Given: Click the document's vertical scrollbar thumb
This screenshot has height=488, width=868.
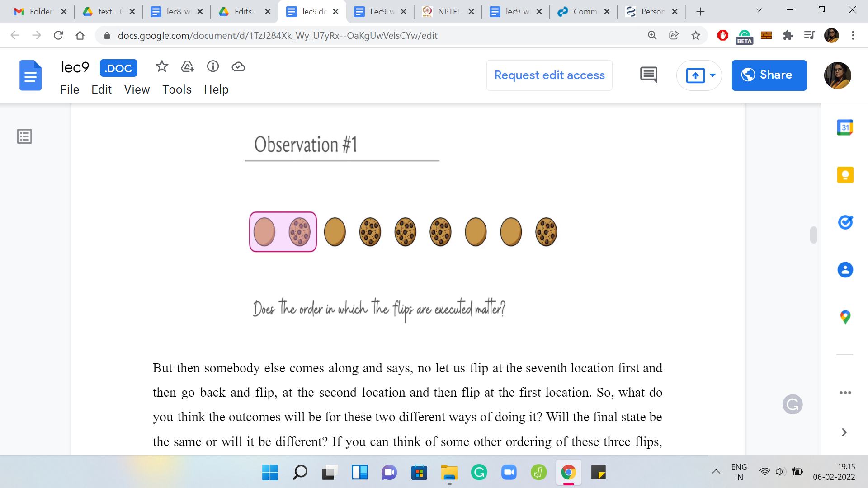Looking at the screenshot, I should click(814, 235).
